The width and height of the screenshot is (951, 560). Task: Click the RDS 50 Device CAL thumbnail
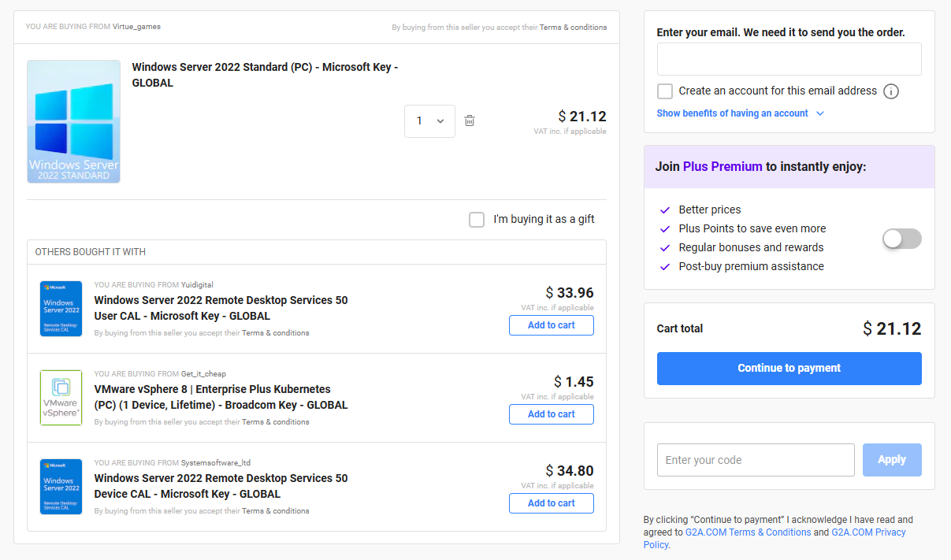61,487
